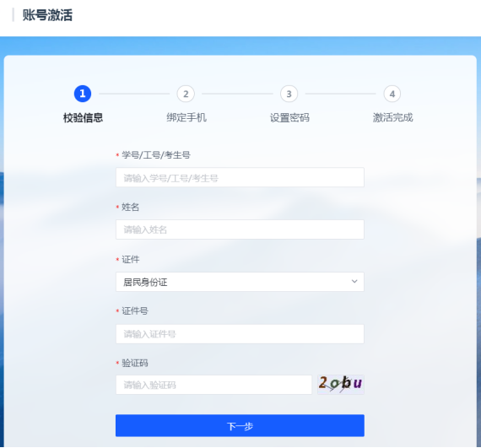Click the 证件号 field label
Viewport: 481px width, 448px height.
pos(135,311)
